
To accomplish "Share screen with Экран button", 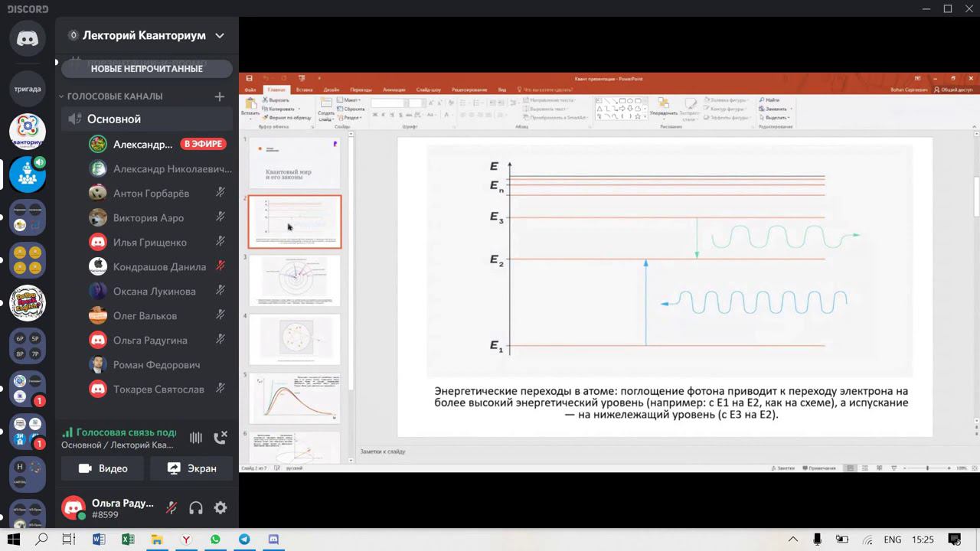I will [191, 468].
